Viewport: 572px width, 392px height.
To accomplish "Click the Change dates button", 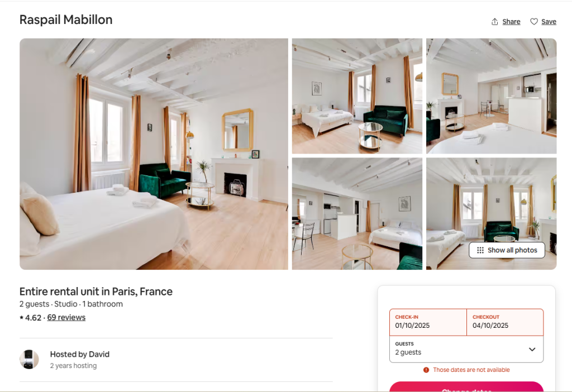I will pos(466,388).
